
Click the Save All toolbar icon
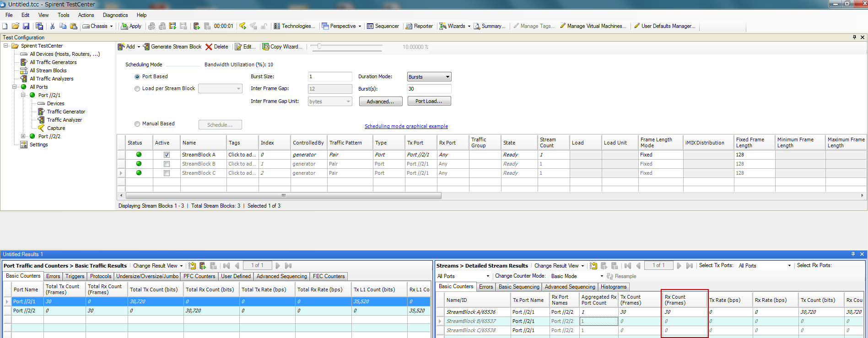[39, 26]
